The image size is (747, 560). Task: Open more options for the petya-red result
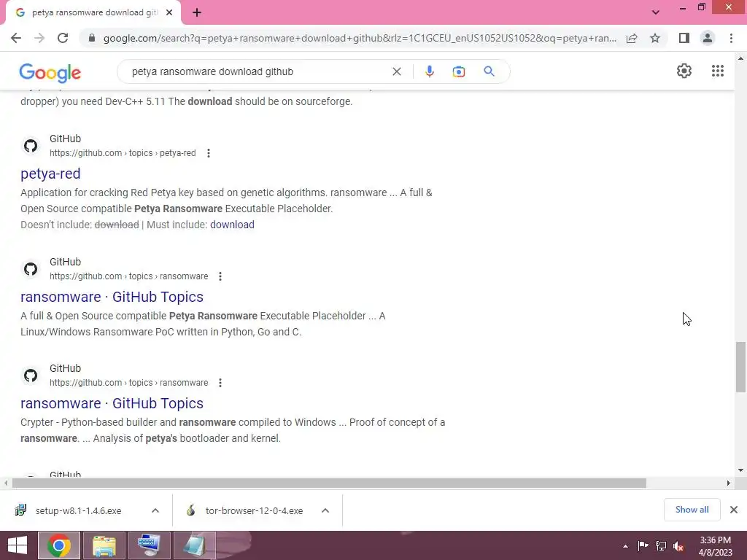208,153
